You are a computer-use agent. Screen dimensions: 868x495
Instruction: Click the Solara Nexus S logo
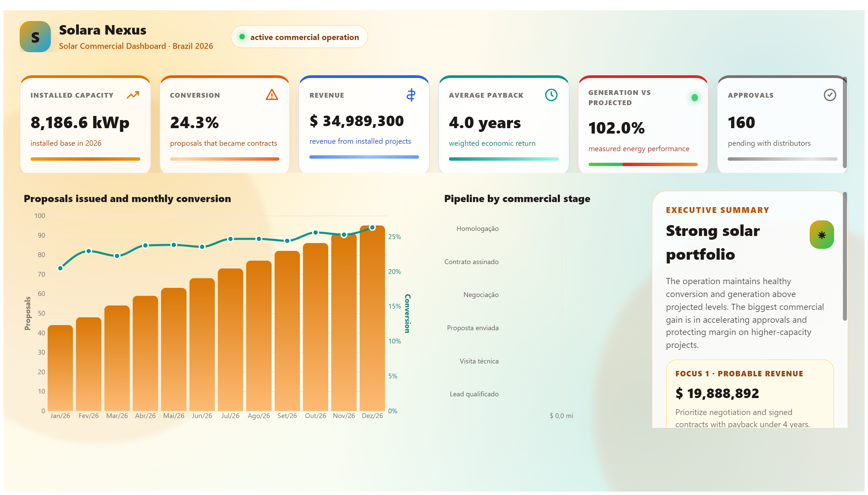point(35,37)
